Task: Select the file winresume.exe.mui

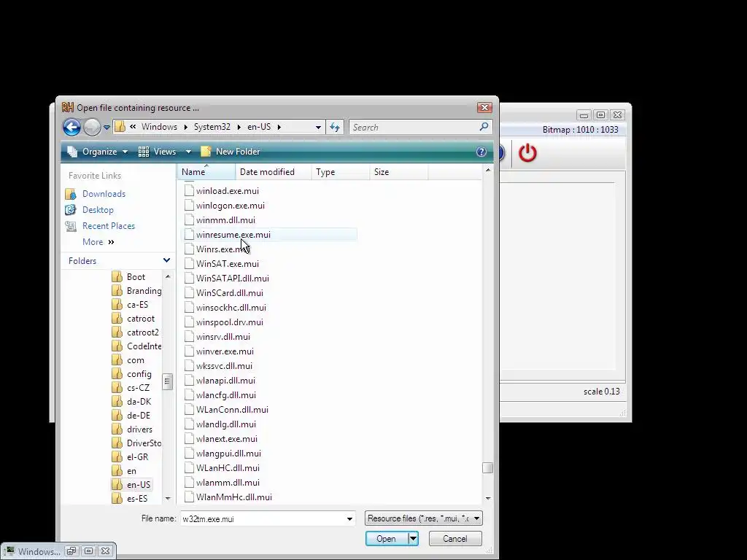Action: (233, 235)
